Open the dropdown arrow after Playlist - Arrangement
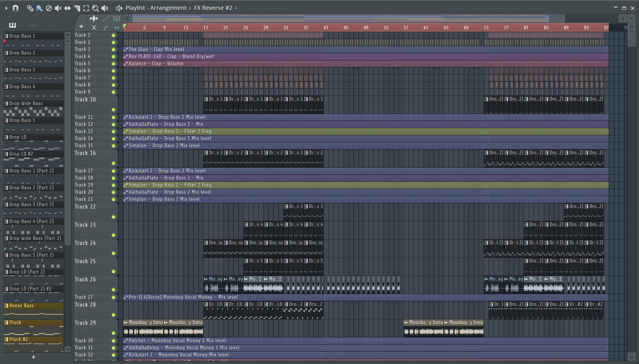 tap(190, 8)
